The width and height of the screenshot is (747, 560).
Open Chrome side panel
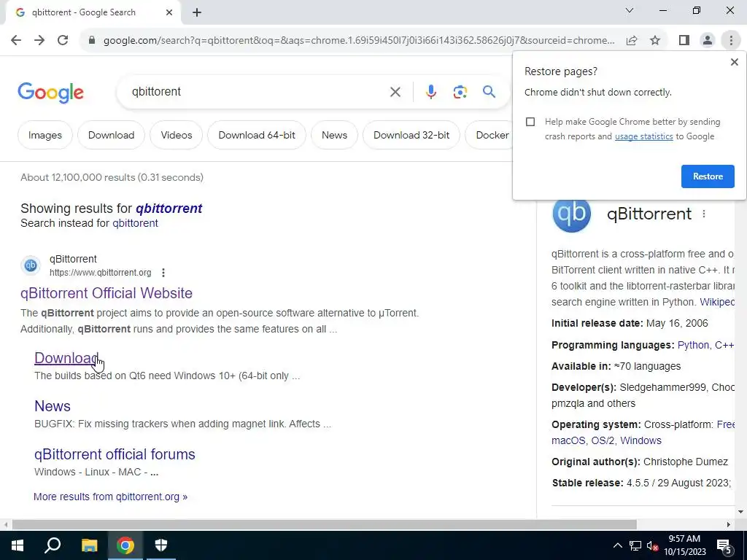point(684,41)
